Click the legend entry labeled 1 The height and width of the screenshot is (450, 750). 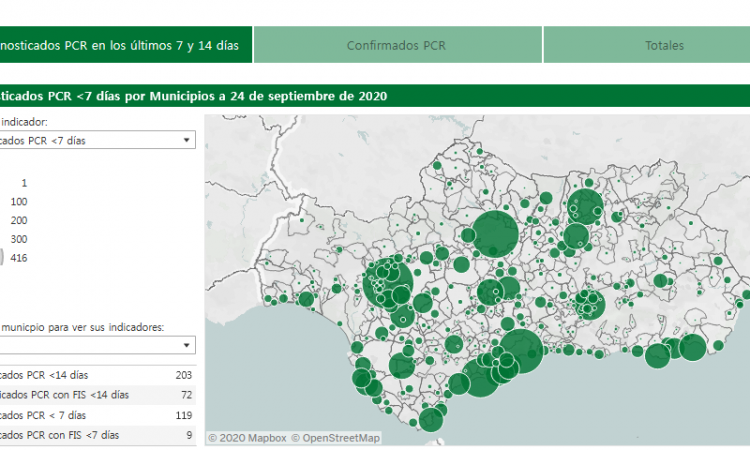pos(24,183)
